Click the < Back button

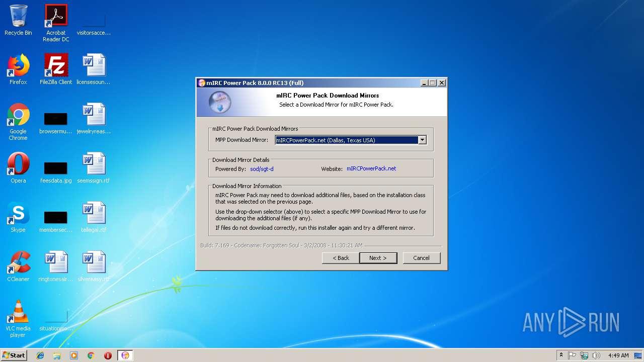(341, 258)
